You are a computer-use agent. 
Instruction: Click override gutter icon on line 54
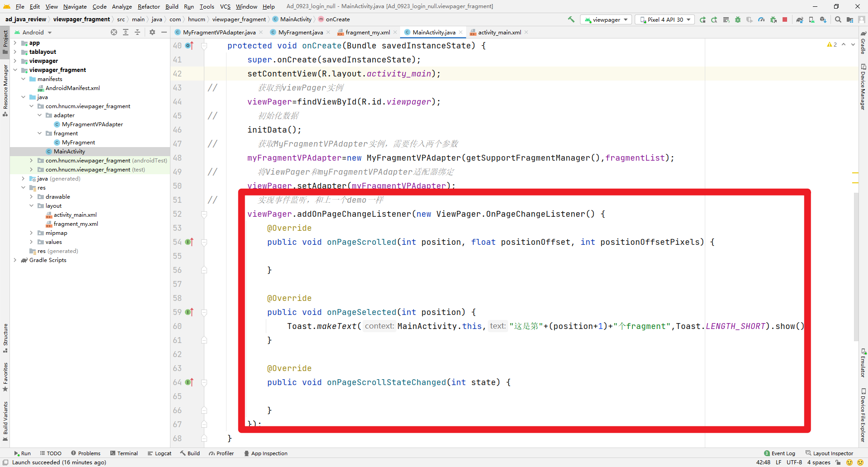tap(189, 242)
